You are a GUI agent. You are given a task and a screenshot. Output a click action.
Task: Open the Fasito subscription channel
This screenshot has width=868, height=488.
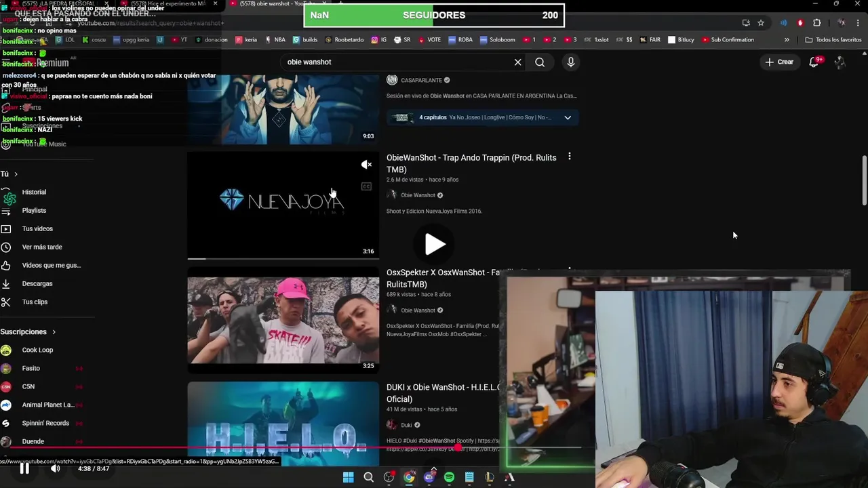tap(31, 368)
